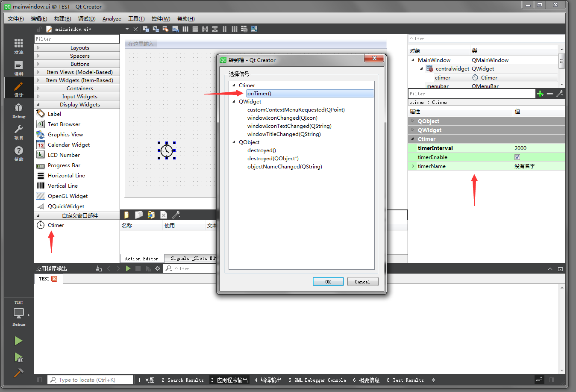Apply grid layout from toolbar
This screenshot has height=392, width=576.
pyautogui.click(x=234, y=29)
